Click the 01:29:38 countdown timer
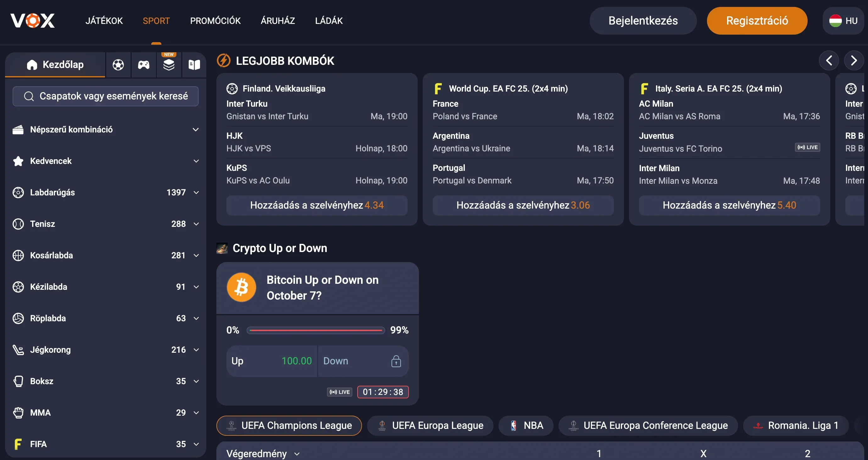This screenshot has width=868, height=460. click(x=383, y=392)
